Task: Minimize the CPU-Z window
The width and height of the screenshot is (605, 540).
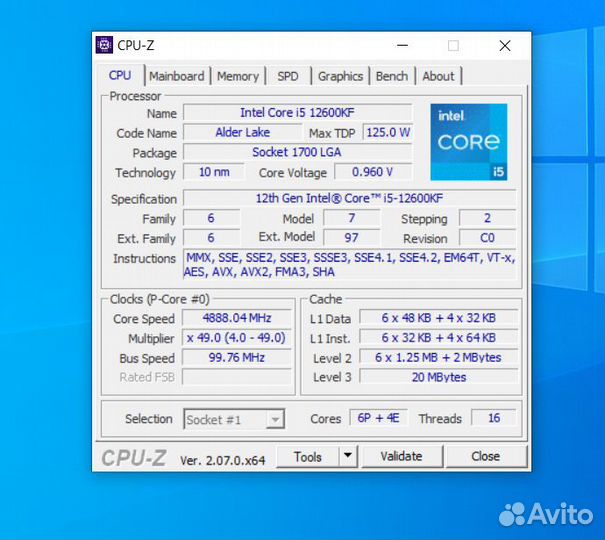Action: (402, 46)
